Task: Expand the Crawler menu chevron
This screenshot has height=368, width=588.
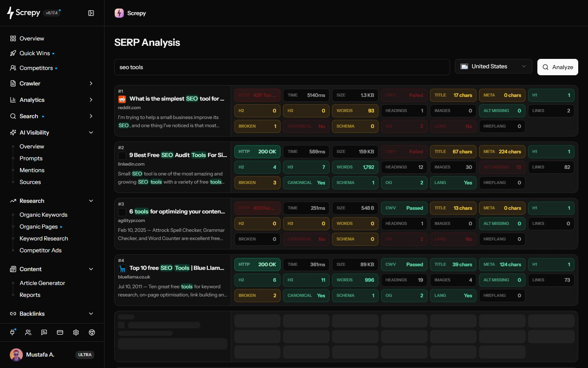Action: click(91, 83)
